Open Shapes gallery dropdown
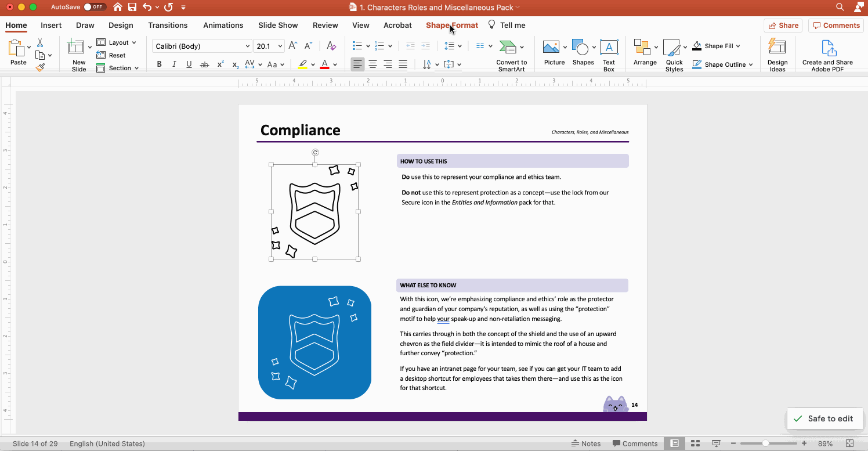This screenshot has height=451, width=868. (x=594, y=47)
